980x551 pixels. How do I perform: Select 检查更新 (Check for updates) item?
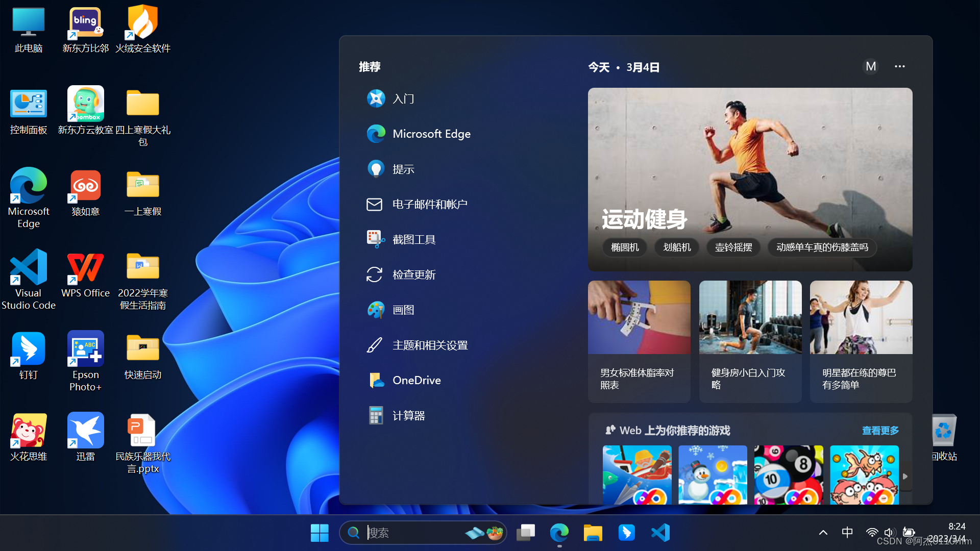click(x=413, y=274)
